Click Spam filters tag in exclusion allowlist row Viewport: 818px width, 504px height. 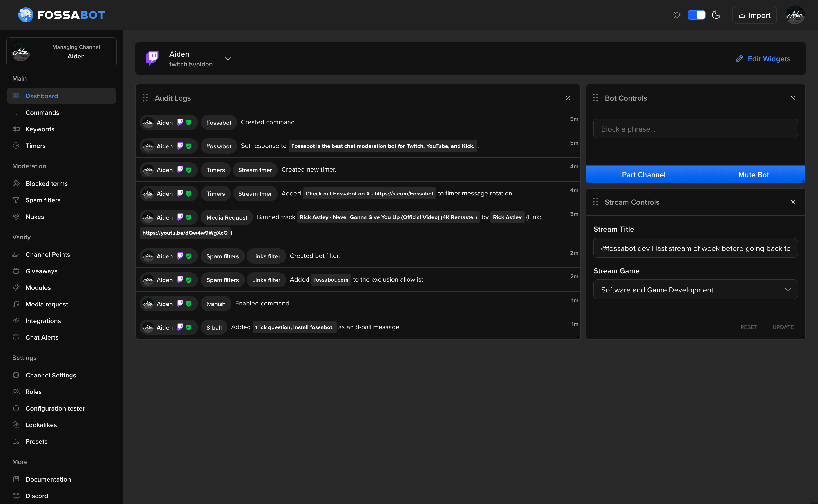pyautogui.click(x=222, y=280)
